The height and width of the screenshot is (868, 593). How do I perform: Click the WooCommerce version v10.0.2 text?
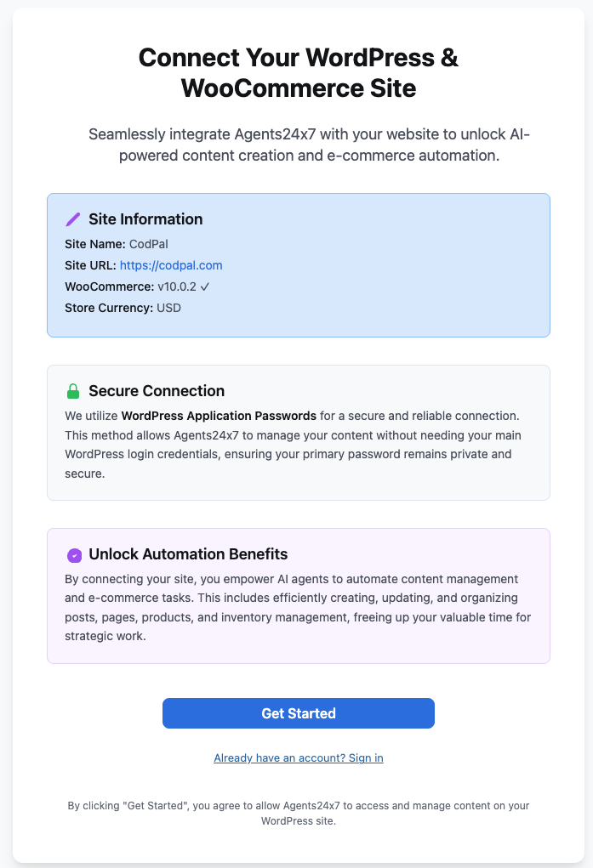(x=177, y=286)
